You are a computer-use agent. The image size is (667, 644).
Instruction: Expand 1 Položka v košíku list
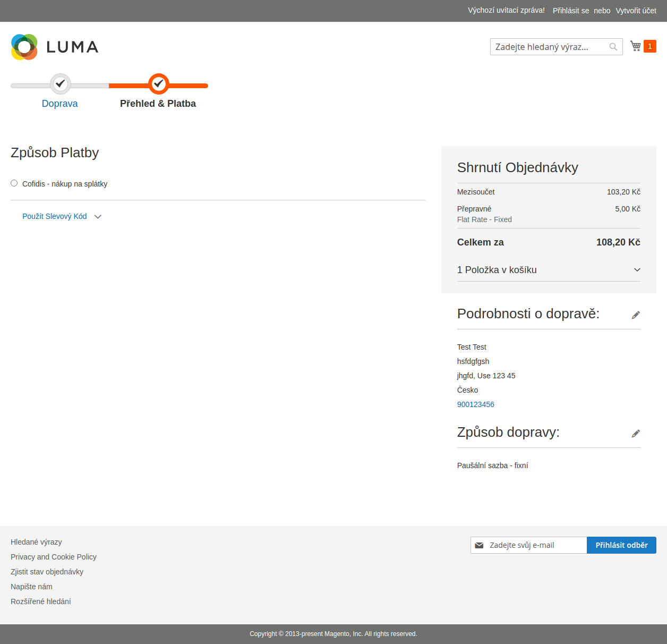click(x=548, y=270)
